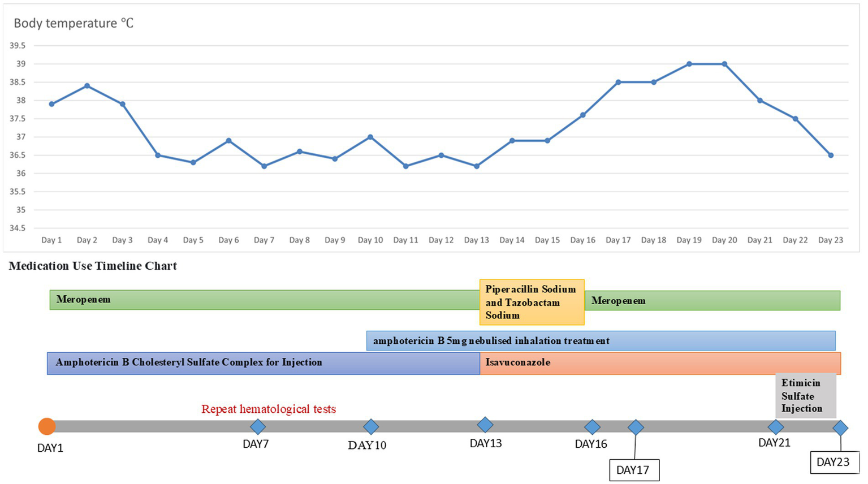Click the orange DAY1 circle marker
868x484 pixels.
(47, 426)
